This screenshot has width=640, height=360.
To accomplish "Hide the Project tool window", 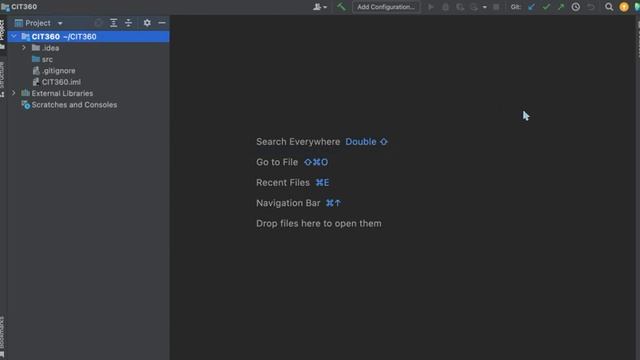I will pos(162,23).
